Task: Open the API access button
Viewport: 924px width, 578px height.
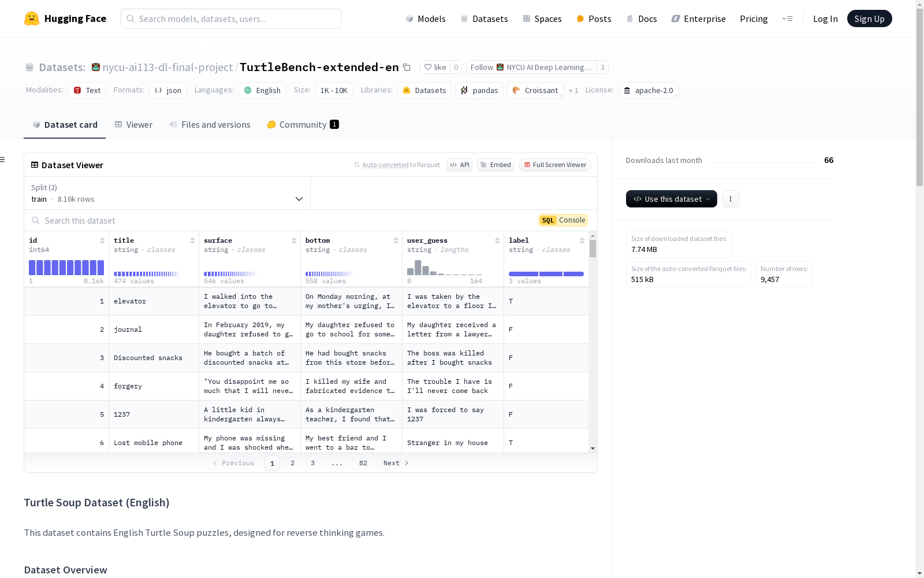Action: point(460,165)
